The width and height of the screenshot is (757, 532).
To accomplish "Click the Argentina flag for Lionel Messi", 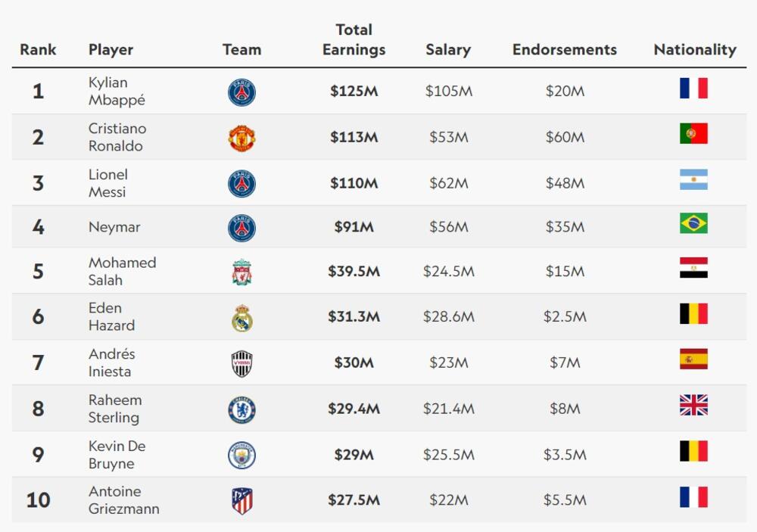I will coord(693,179).
